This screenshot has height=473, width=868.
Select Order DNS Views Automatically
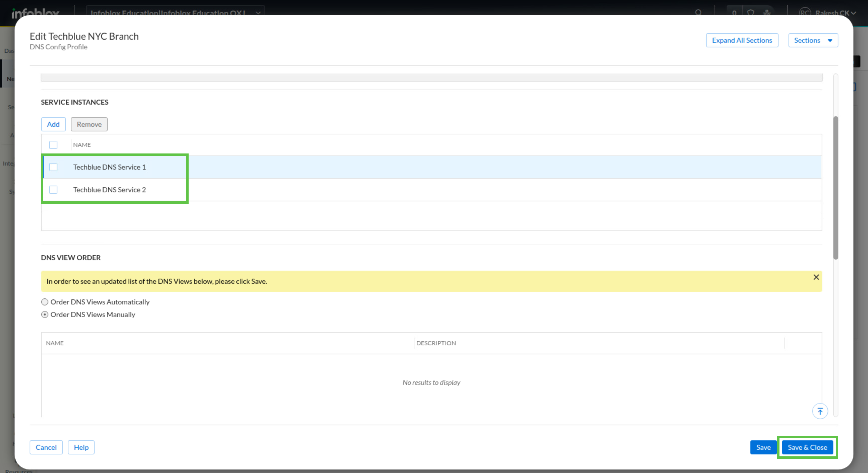coord(45,302)
